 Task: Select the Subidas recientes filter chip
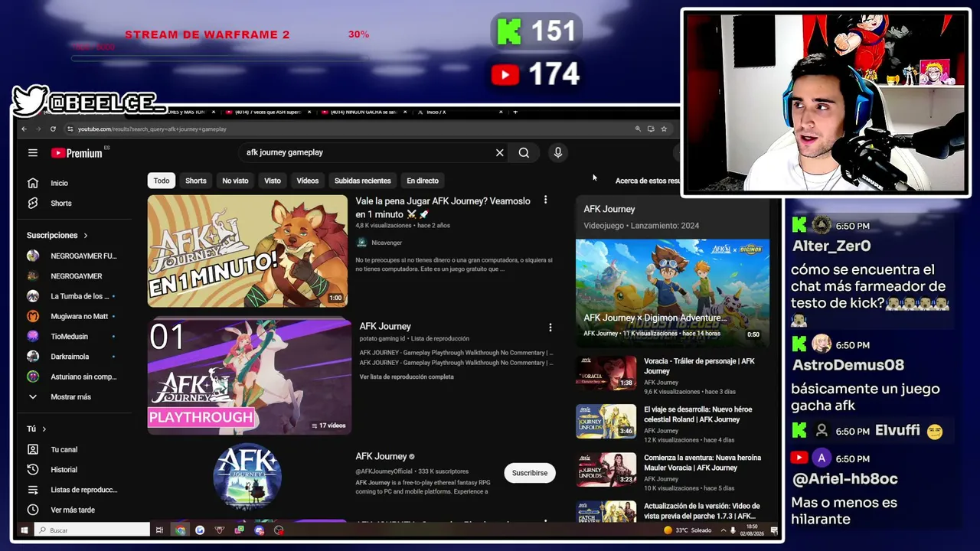[363, 181]
